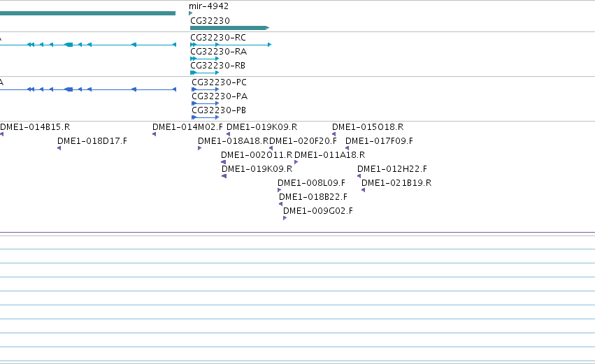Viewport: 595px width, 364px height.
Task: Select arrow marker under DME1-009G02.F
Action: coord(285,219)
